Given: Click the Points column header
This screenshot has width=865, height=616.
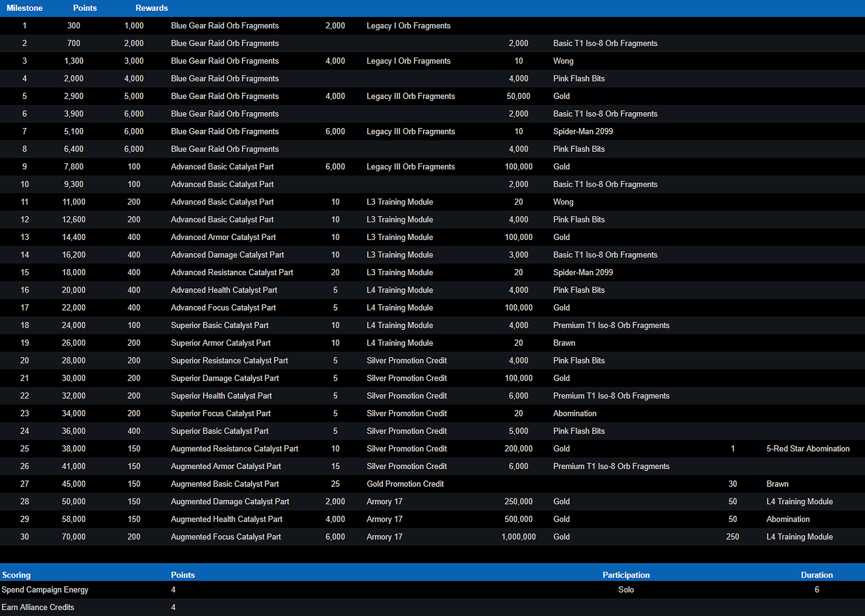Looking at the screenshot, I should click(x=85, y=8).
